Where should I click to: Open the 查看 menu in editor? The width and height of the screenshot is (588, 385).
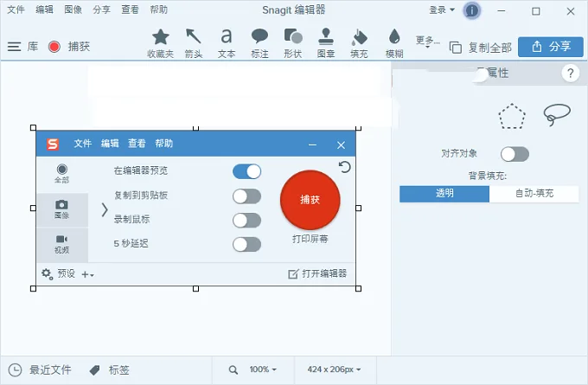pos(130,10)
